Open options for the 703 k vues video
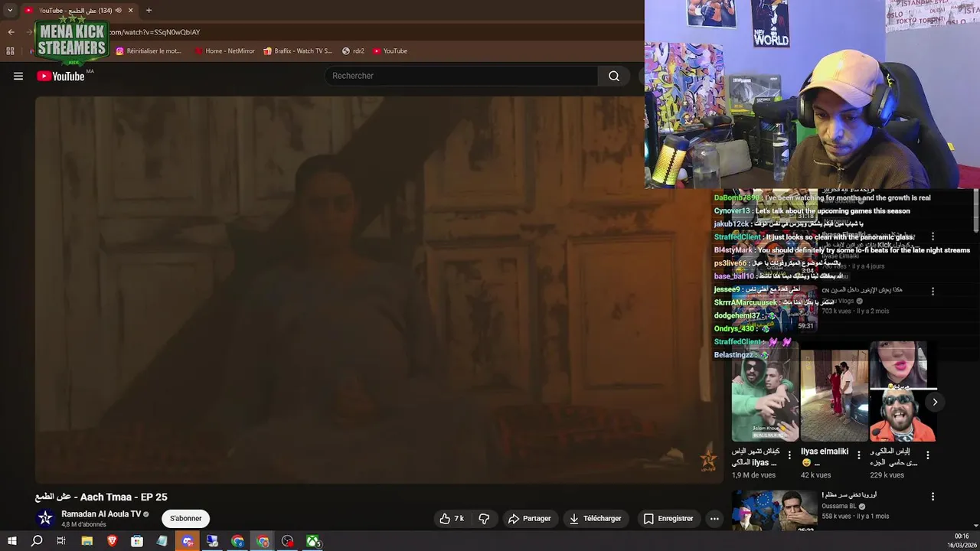This screenshot has height=551, width=980. coord(933,291)
